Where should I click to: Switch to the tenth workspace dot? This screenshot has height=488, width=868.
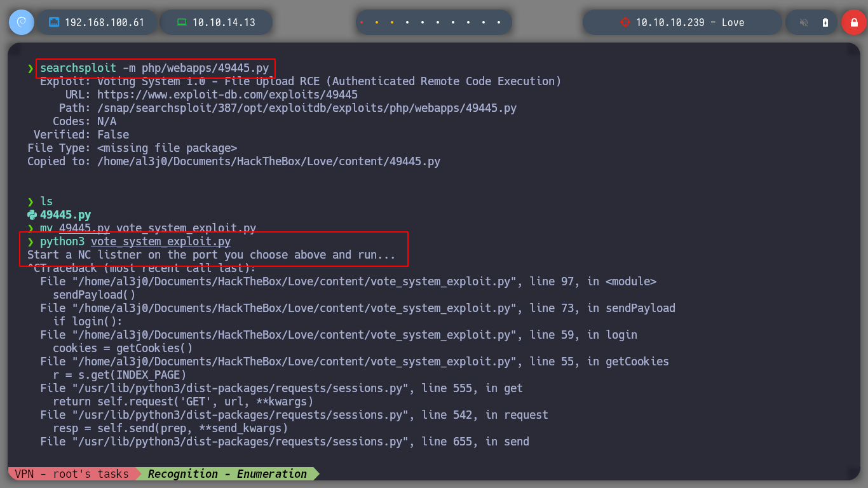(499, 23)
